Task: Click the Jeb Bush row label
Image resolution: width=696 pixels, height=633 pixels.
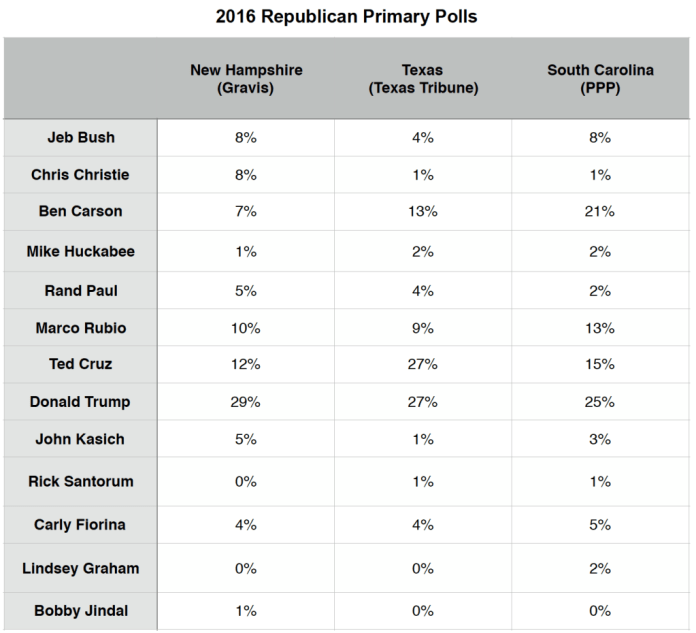Action: pos(80,139)
